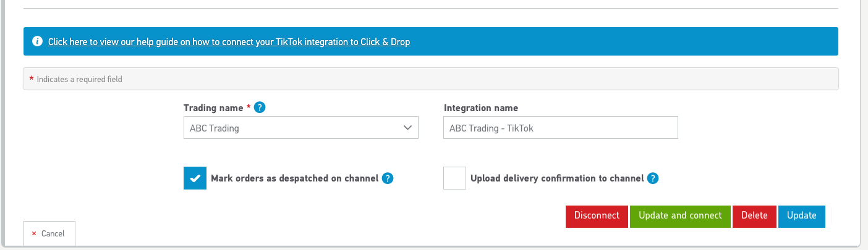Open the Trading name dropdown showing ABC Trading
Viewport: 868px width, 250px height.
click(x=300, y=128)
